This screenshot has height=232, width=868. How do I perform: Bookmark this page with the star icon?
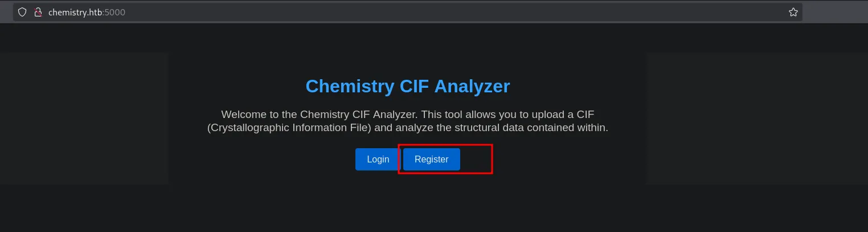[793, 12]
